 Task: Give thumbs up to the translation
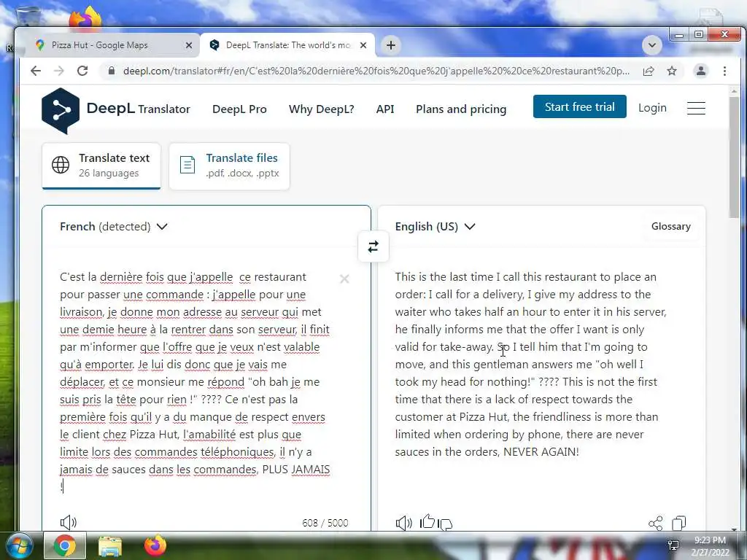click(427, 521)
